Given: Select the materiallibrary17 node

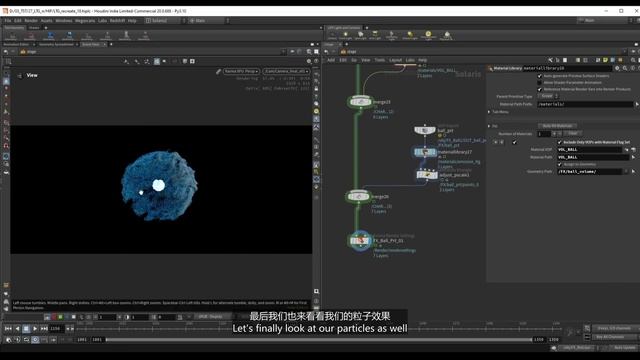Looking at the screenshot, I should [x=424, y=152].
